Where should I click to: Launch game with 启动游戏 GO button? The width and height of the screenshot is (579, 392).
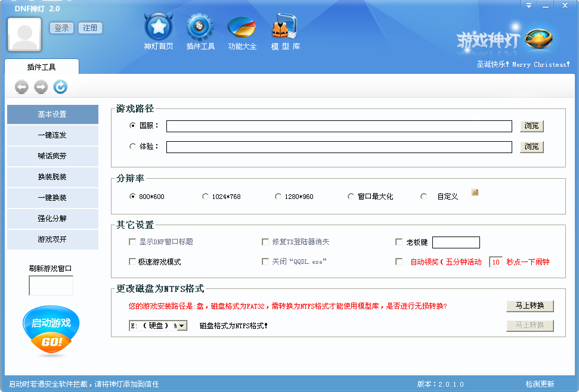51,331
